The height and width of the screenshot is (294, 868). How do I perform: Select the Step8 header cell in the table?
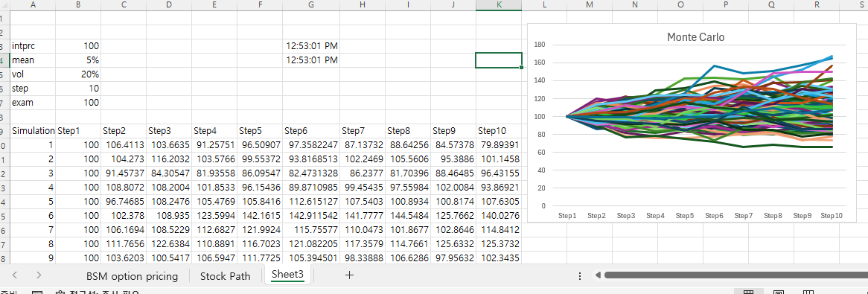click(x=407, y=131)
